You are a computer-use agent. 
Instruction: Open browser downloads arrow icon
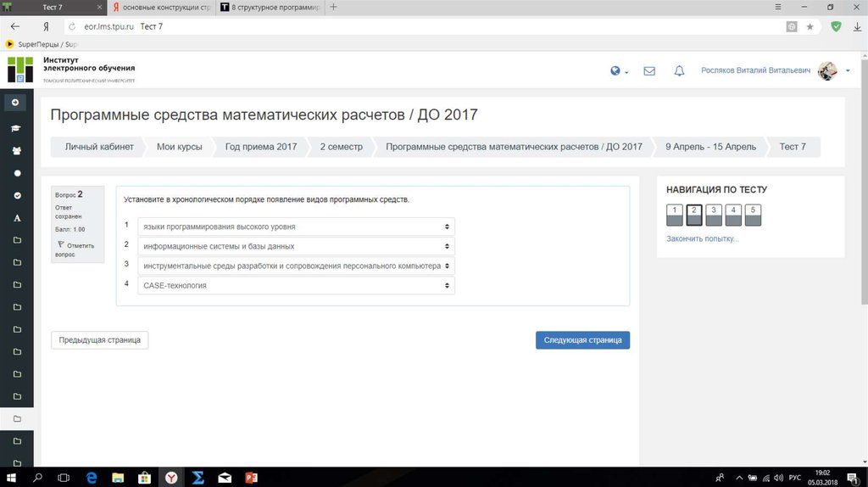pyautogui.click(x=857, y=26)
